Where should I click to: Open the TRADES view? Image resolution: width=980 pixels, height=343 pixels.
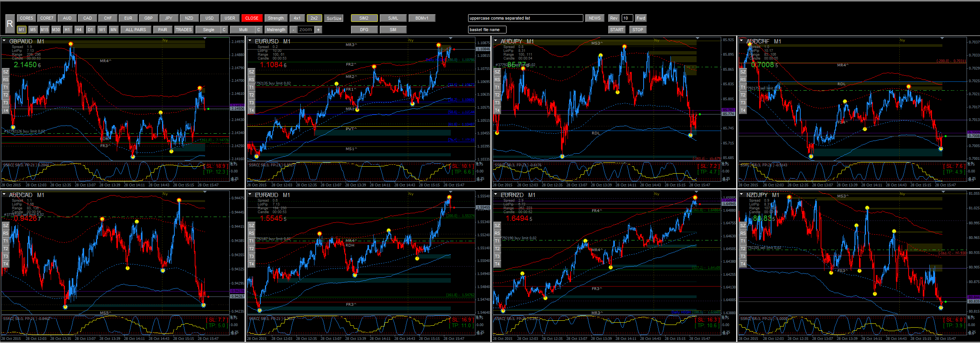tap(184, 30)
